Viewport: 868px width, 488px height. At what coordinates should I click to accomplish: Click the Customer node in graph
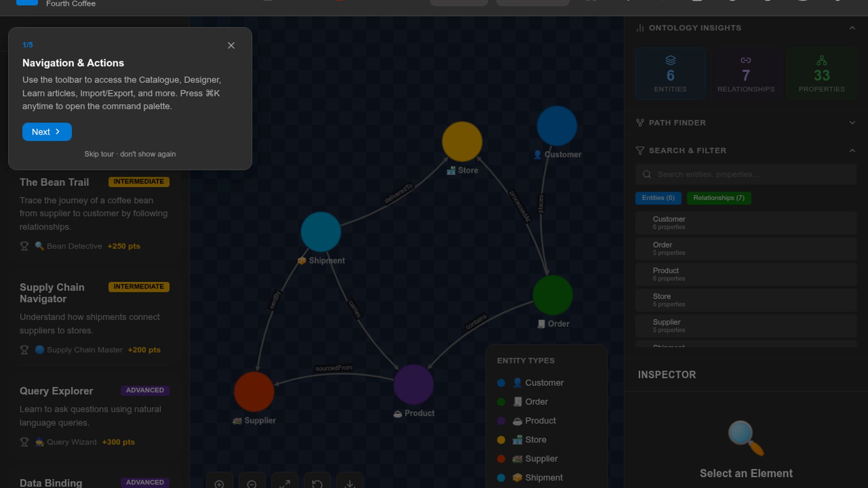tap(557, 126)
